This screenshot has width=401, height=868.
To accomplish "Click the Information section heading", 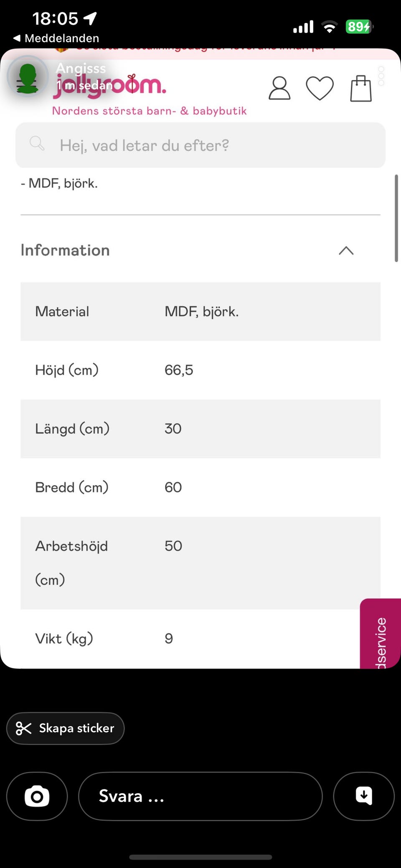I will tap(65, 250).
